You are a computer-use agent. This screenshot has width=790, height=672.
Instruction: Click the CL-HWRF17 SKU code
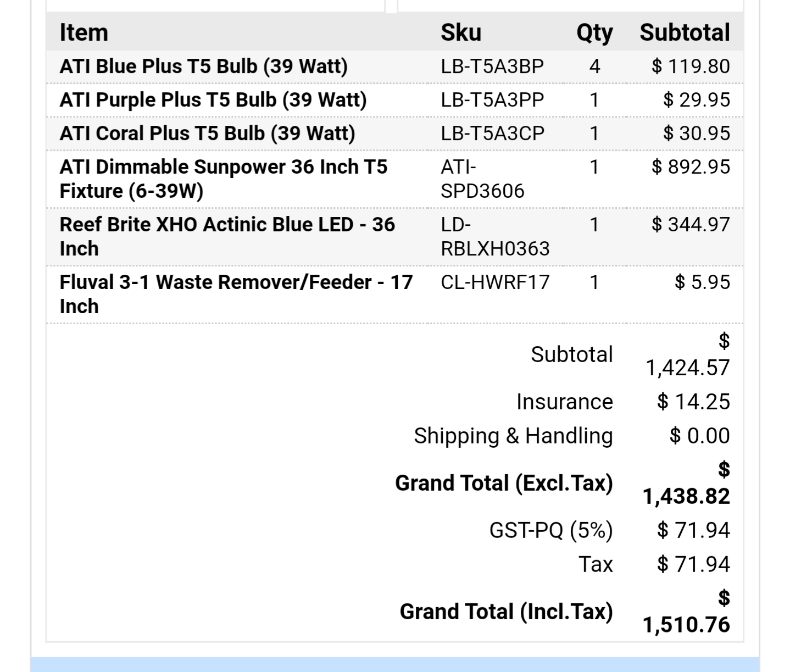[x=494, y=282]
